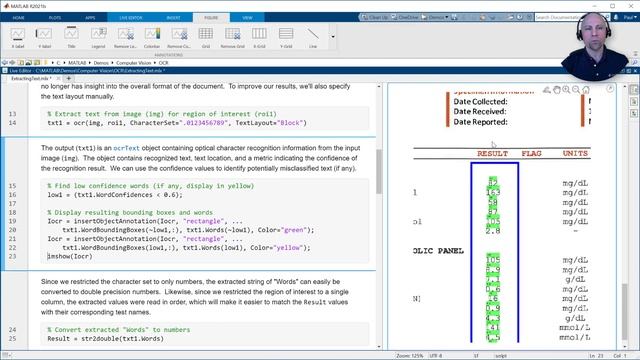Click line 16 low1 confidence code

[115, 195]
